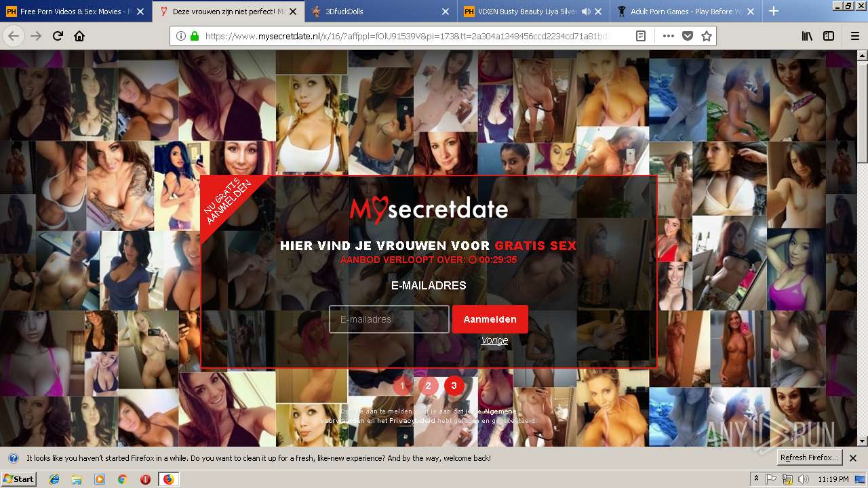The image size is (868, 488).
Task: Close the active Deze vrouwen tab
Action: pos(293,12)
